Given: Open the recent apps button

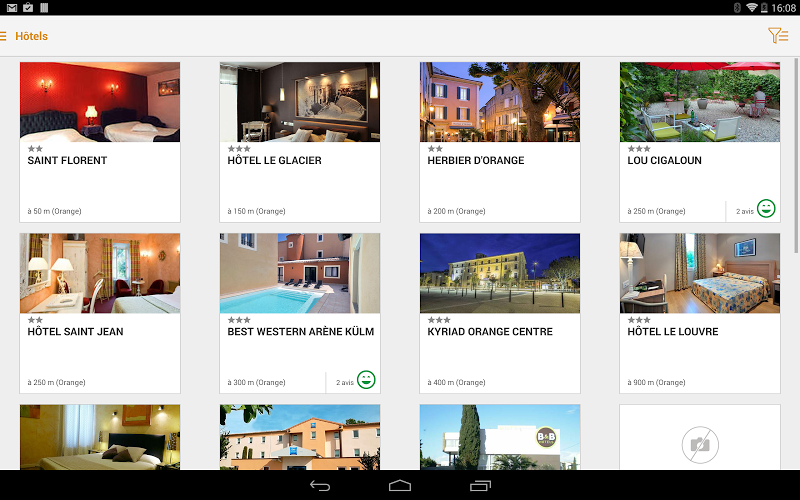Looking at the screenshot, I should [480, 486].
